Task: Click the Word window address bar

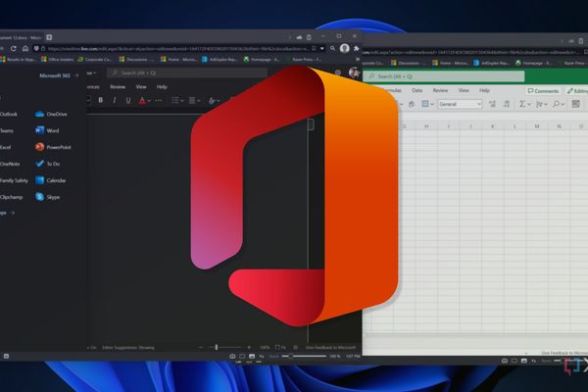Action: tap(178, 49)
